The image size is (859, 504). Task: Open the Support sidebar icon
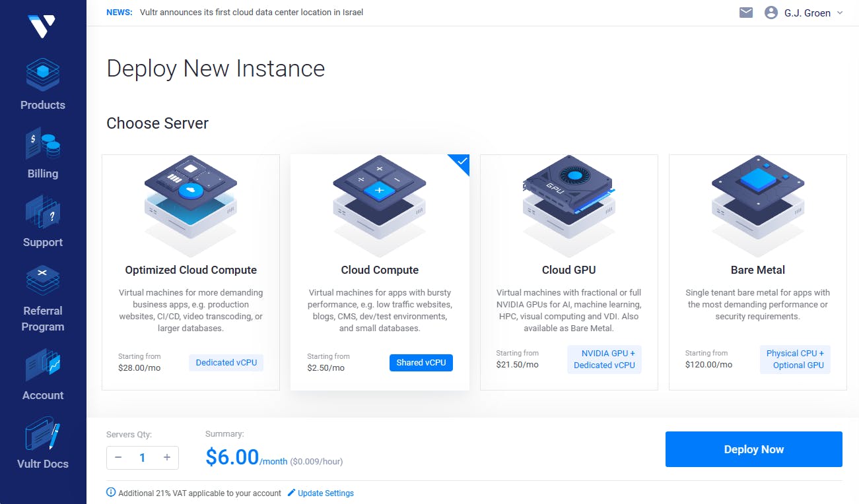[x=43, y=212]
